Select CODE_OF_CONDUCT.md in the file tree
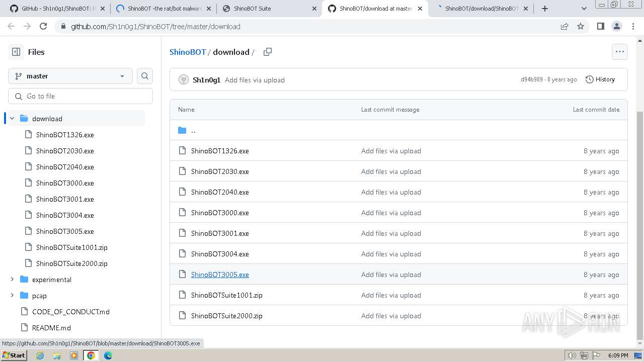This screenshot has width=644, height=362. (x=71, y=312)
